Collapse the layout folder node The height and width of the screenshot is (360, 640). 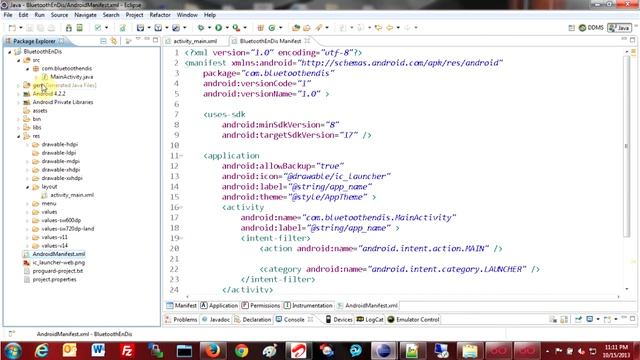pos(28,187)
